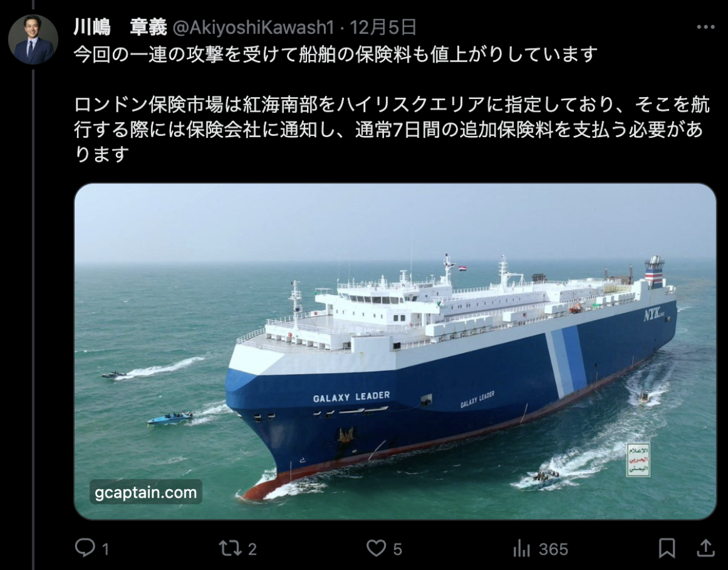Click the gcaptain.com source label

146,492
